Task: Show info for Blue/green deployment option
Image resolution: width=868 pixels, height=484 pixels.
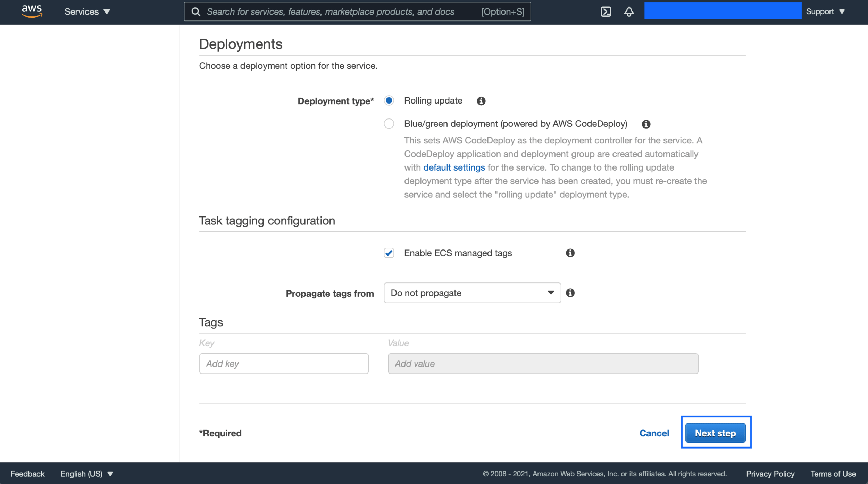Action: pyautogui.click(x=646, y=124)
